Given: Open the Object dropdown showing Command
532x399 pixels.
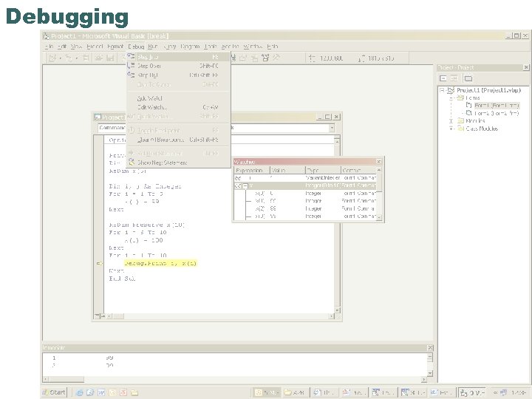Looking at the screenshot, I should point(112,128).
